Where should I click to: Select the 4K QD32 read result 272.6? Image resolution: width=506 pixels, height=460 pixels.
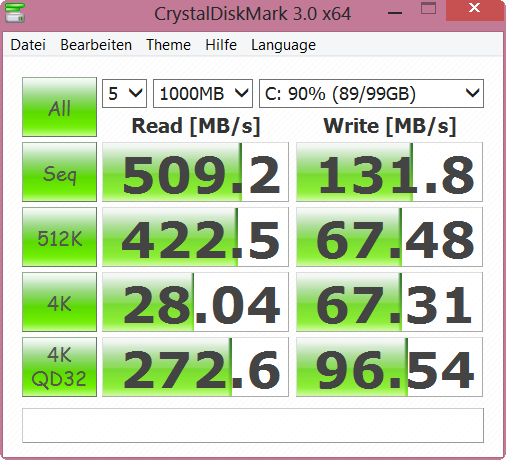195,367
